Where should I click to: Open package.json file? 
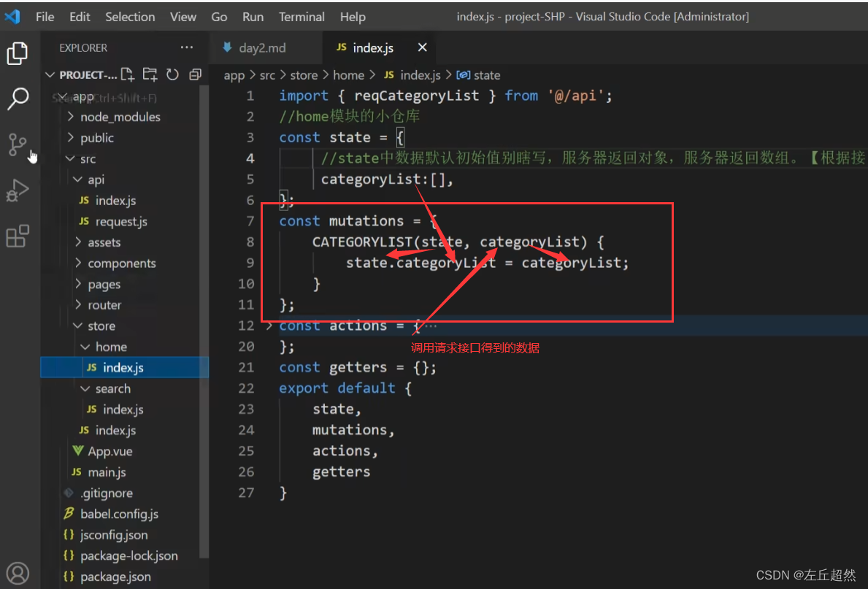click(x=115, y=577)
